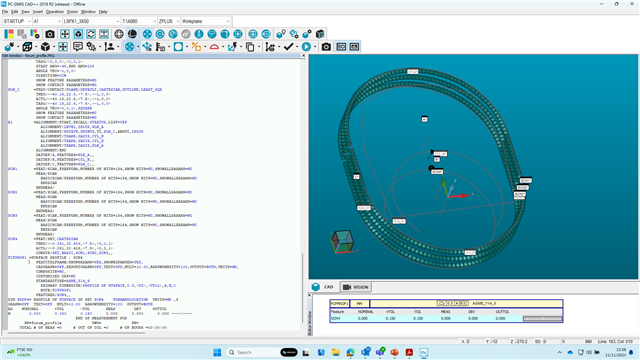Click the layout icon with gear

[x=35, y=34]
